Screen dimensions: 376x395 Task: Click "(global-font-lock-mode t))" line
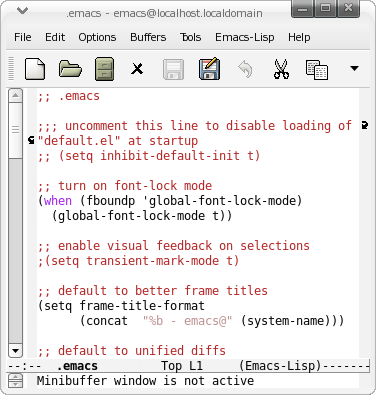tap(142, 216)
